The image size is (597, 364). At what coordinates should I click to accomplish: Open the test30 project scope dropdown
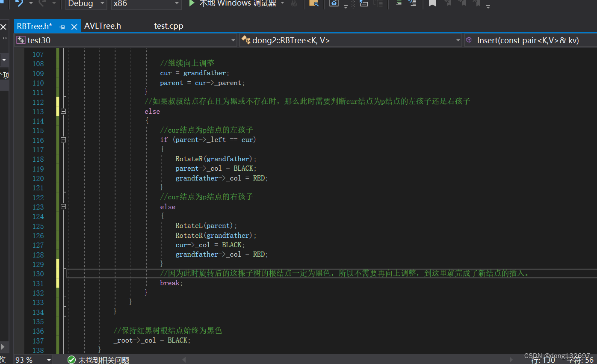coord(126,40)
